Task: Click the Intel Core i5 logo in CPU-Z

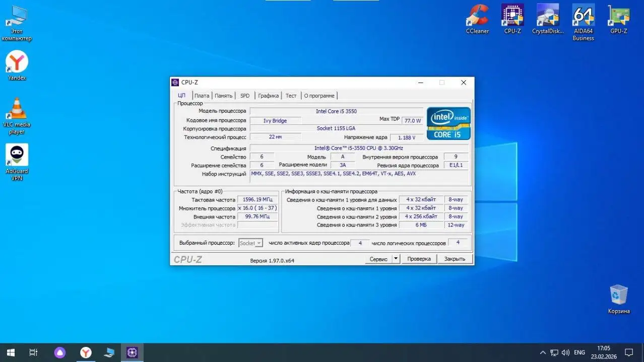Action: point(448,122)
